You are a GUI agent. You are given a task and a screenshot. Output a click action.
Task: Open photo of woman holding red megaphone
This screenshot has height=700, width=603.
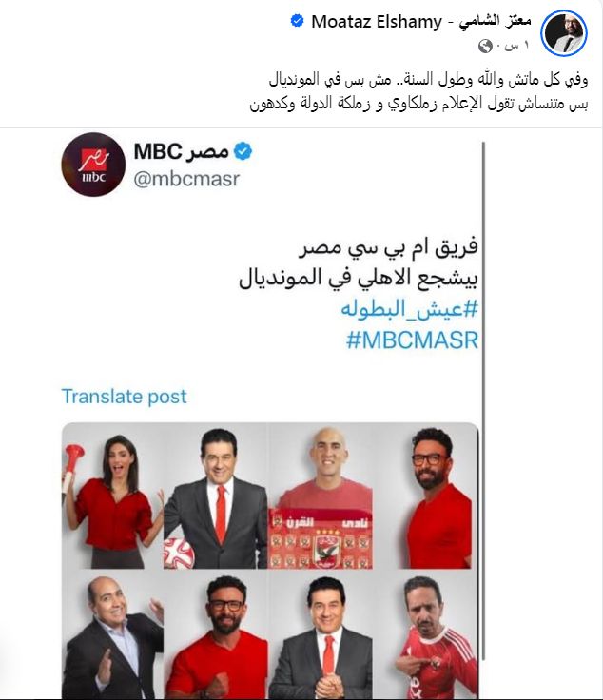[x=112, y=496]
